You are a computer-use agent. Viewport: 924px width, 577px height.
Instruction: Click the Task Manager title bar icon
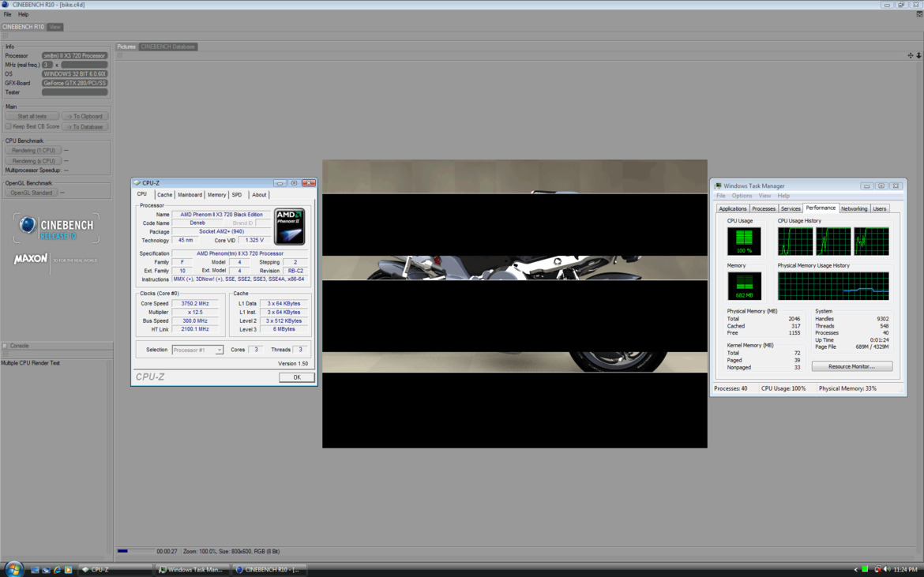click(718, 186)
